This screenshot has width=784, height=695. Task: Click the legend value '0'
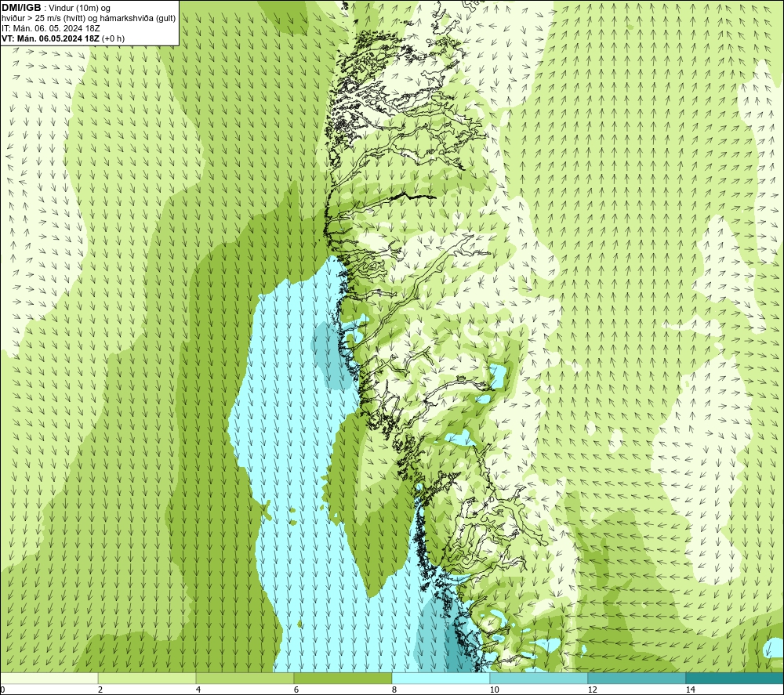click(2, 690)
